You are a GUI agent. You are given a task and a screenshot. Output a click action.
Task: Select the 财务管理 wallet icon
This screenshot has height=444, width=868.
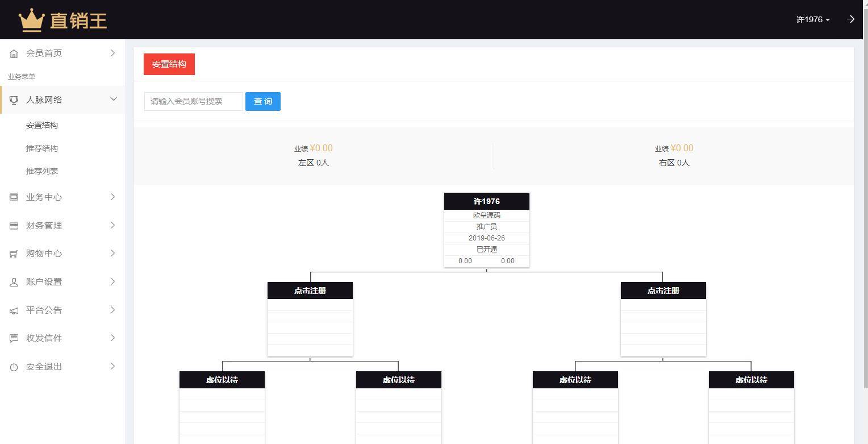coord(14,225)
